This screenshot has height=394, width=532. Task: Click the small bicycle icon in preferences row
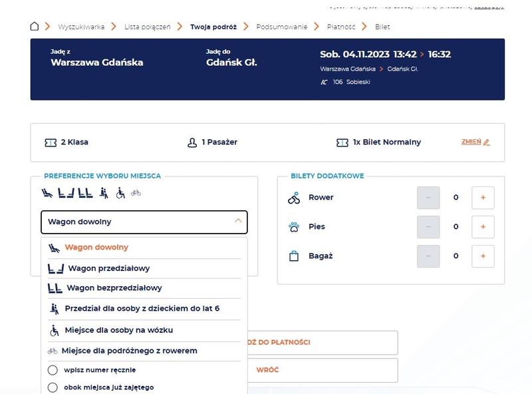click(x=136, y=193)
